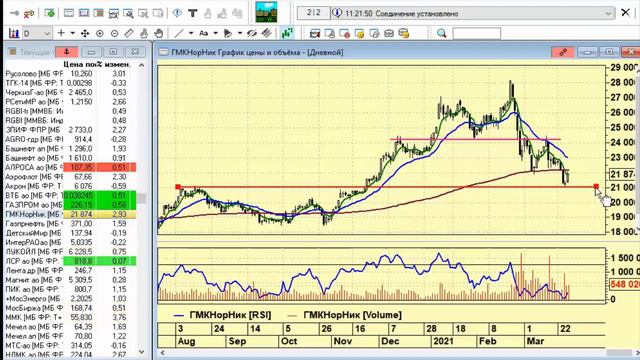Click the window with yellow coin icon

359,33
